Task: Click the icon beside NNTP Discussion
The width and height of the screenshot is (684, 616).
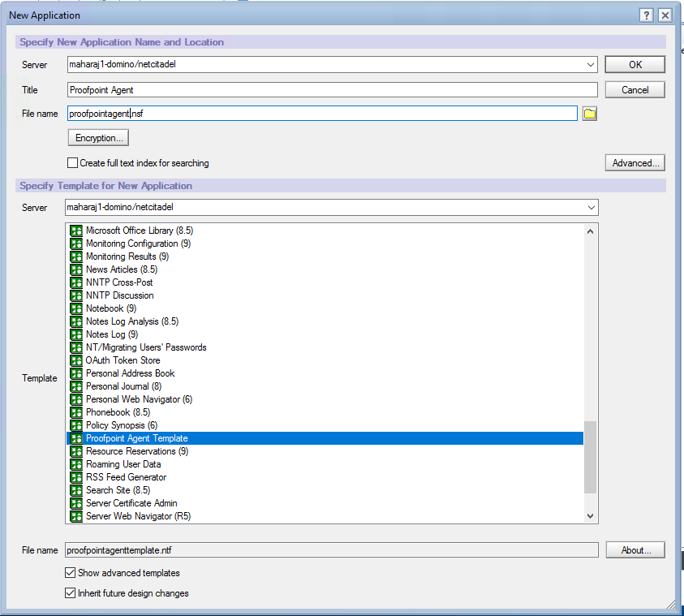Action: click(x=76, y=295)
